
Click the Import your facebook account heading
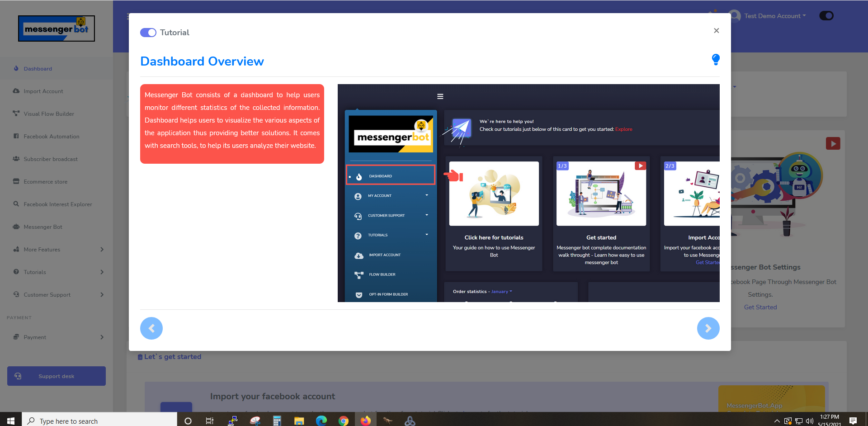(273, 396)
